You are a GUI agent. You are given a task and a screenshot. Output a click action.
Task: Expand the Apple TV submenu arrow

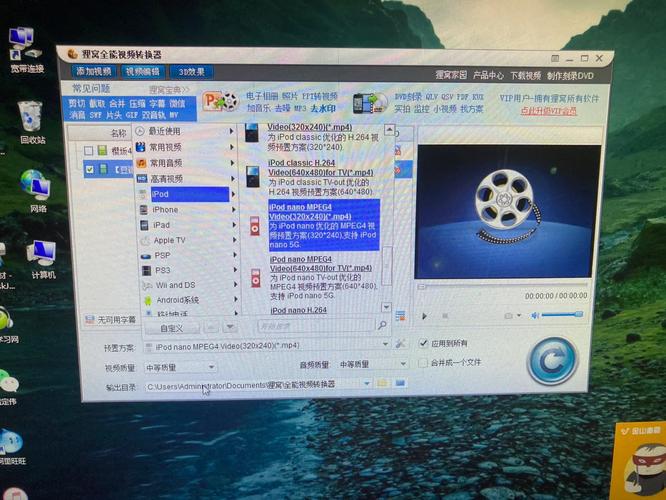pyautogui.click(x=234, y=240)
